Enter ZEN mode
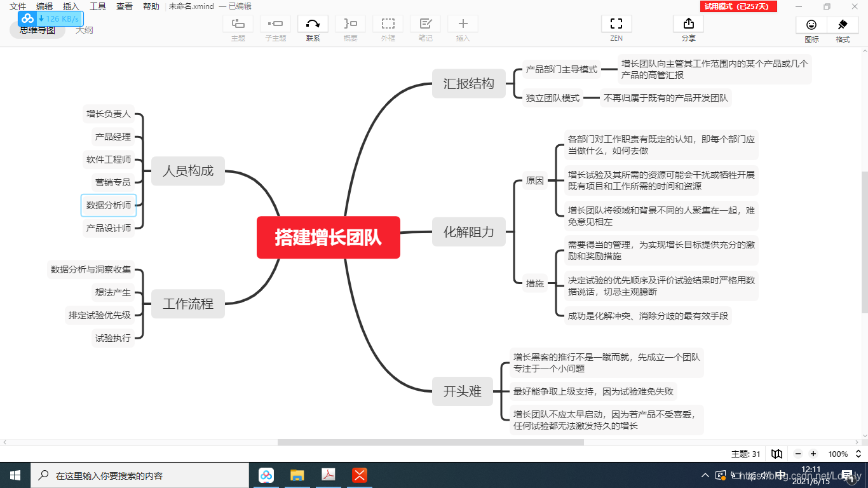The width and height of the screenshot is (868, 488). (616, 24)
